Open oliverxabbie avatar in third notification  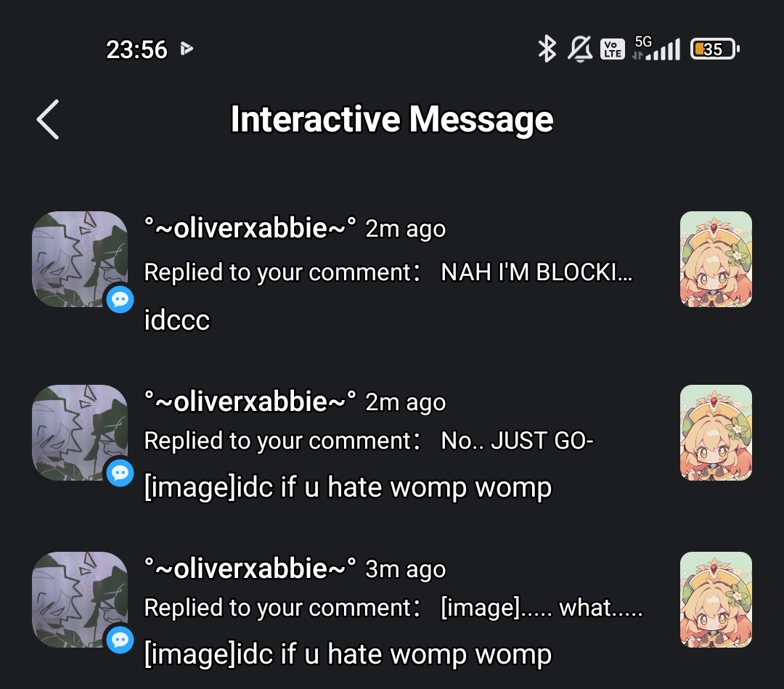pyautogui.click(x=80, y=600)
